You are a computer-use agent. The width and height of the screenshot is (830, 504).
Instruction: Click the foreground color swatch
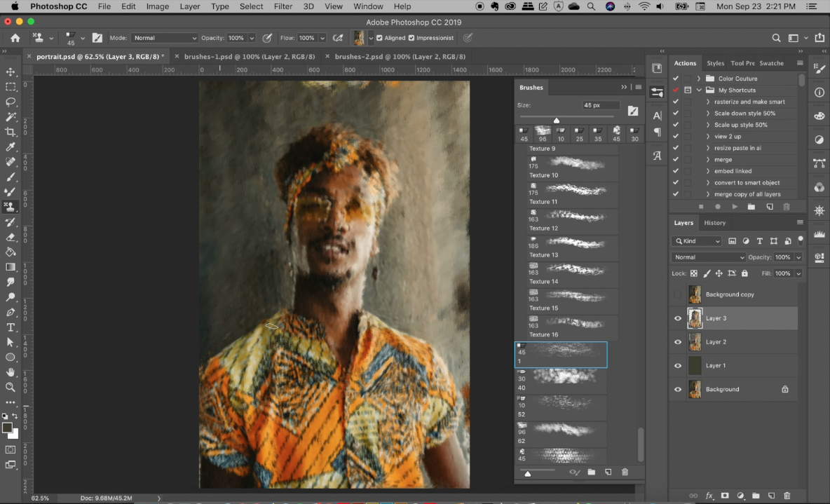point(7,428)
